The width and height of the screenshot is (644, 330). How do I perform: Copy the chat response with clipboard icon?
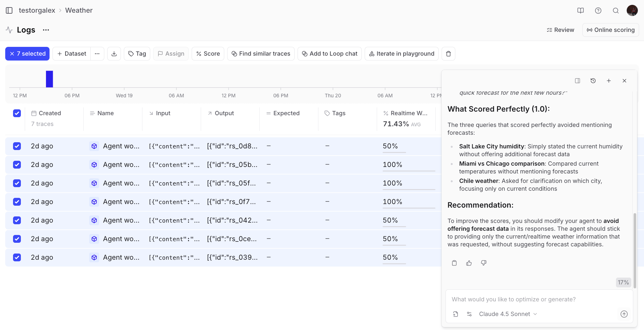(x=454, y=263)
